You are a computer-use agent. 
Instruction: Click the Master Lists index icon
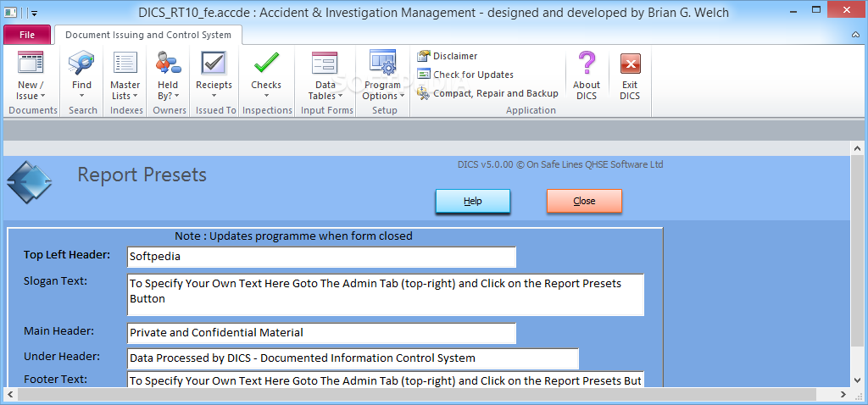(125, 63)
